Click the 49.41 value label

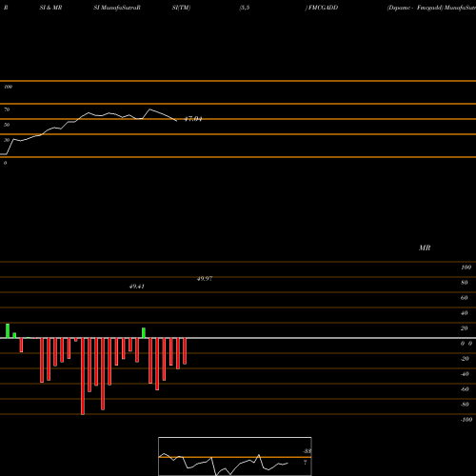click(137, 287)
